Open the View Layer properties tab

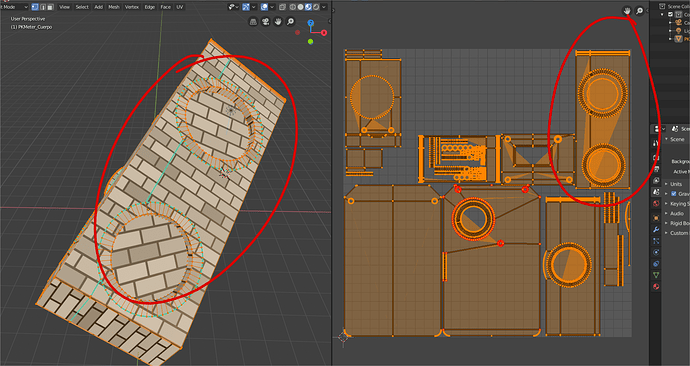pyautogui.click(x=656, y=180)
